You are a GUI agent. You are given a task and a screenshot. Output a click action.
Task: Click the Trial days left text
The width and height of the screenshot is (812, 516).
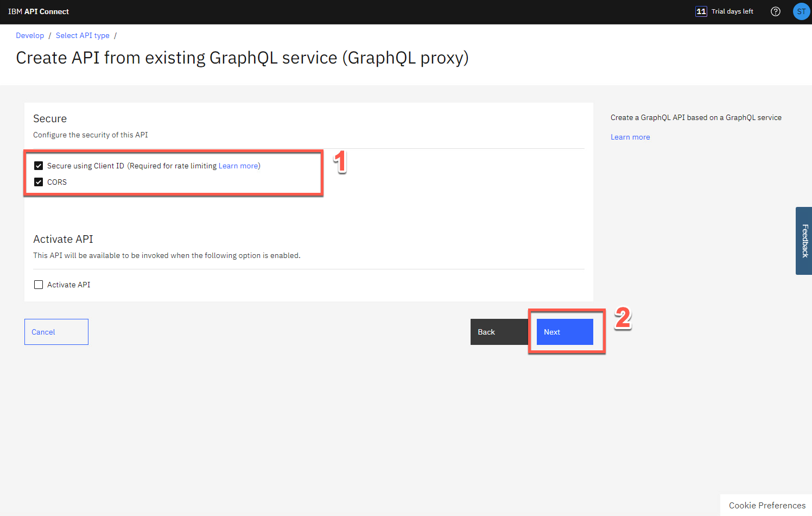pos(732,11)
